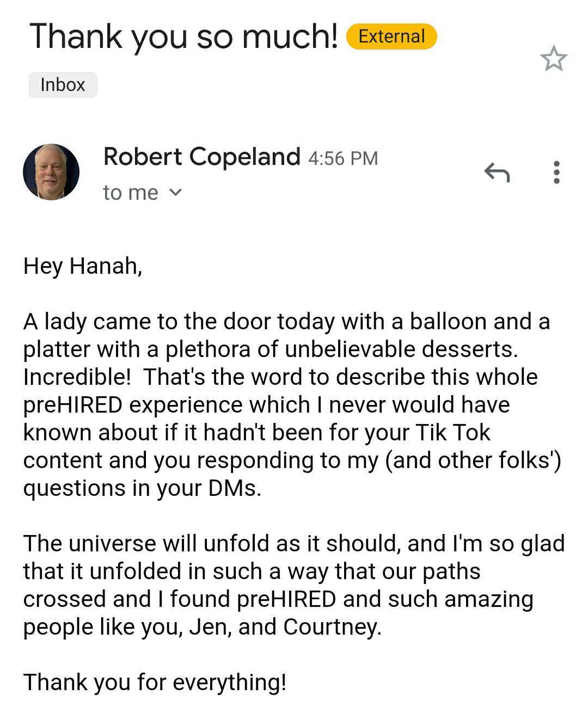Click the reply arrow icon
This screenshot has width=588, height=713.
[x=497, y=173]
